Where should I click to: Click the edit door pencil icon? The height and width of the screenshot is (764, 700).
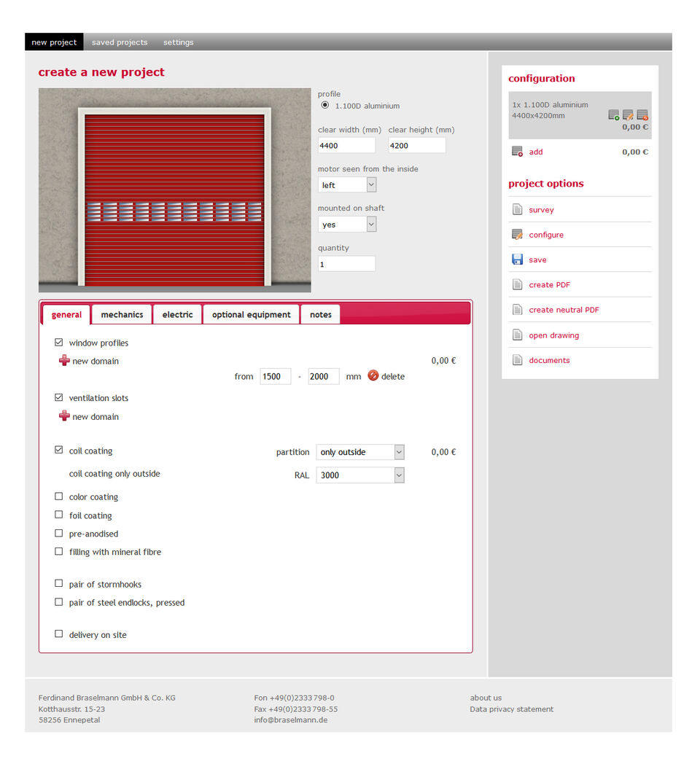pyautogui.click(x=628, y=115)
